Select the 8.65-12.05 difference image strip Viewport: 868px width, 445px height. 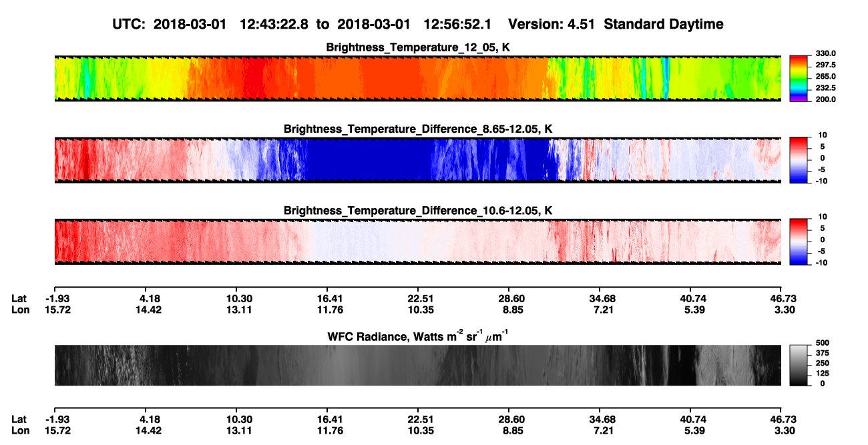[x=418, y=160]
